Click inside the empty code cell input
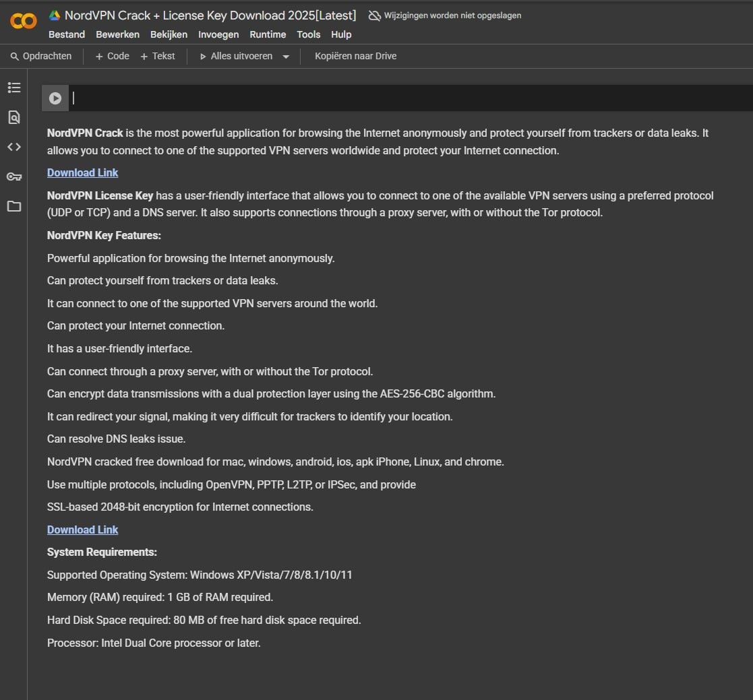Viewport: 753px width, 700px height. [411, 98]
